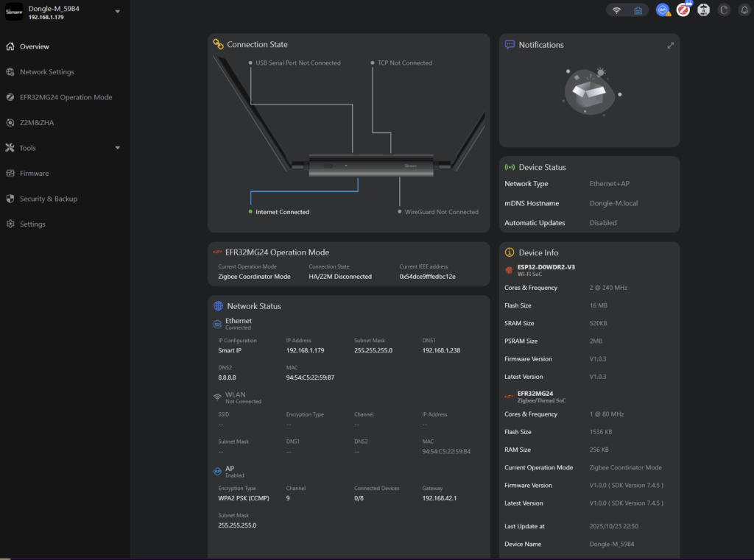
Task: Open Security & Backup section
Action: pos(49,199)
